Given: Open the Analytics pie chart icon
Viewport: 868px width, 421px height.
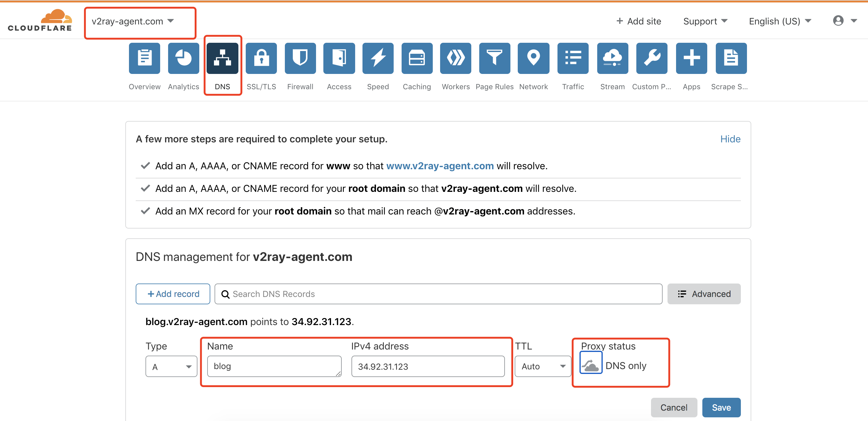Looking at the screenshot, I should pyautogui.click(x=183, y=58).
